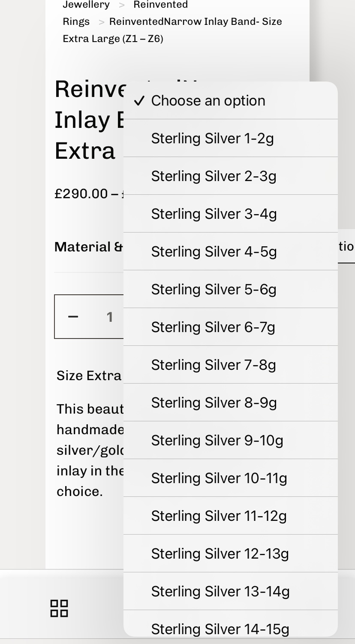Choose Sterling Silver 1-2g option

coord(212,139)
